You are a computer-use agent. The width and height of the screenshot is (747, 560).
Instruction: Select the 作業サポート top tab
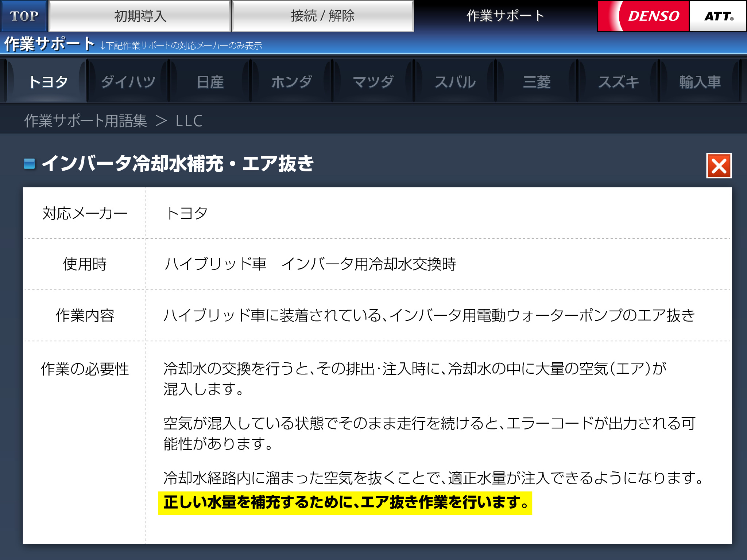tap(505, 16)
